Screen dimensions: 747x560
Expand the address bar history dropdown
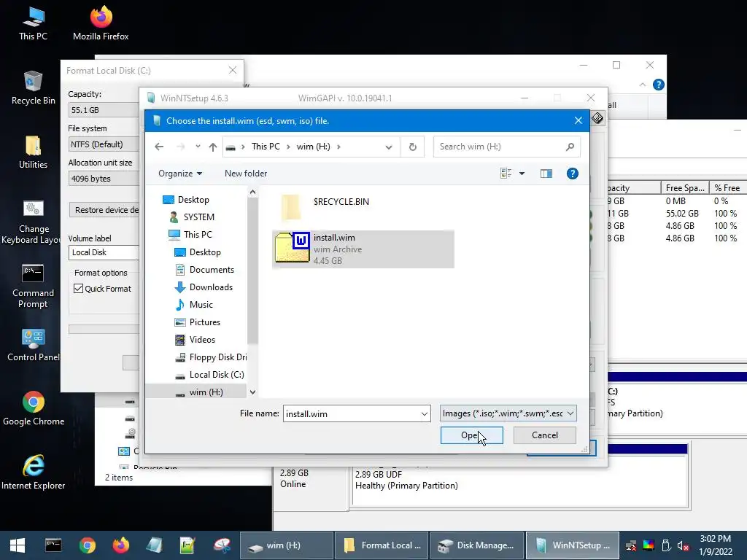click(x=389, y=147)
